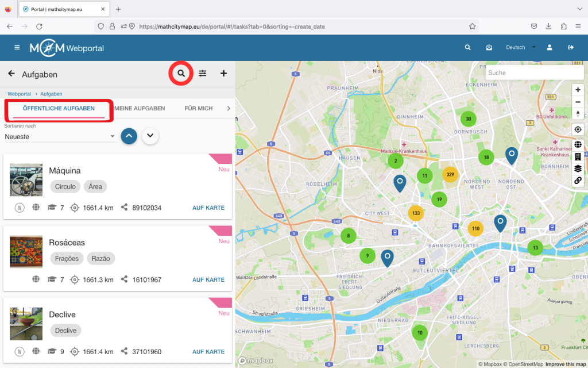Click the map zoom in plus button
588x368 pixels.
(x=578, y=90)
